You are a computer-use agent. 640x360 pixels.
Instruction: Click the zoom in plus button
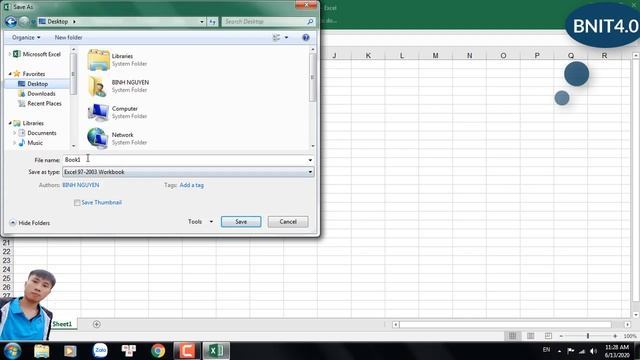click(615, 336)
